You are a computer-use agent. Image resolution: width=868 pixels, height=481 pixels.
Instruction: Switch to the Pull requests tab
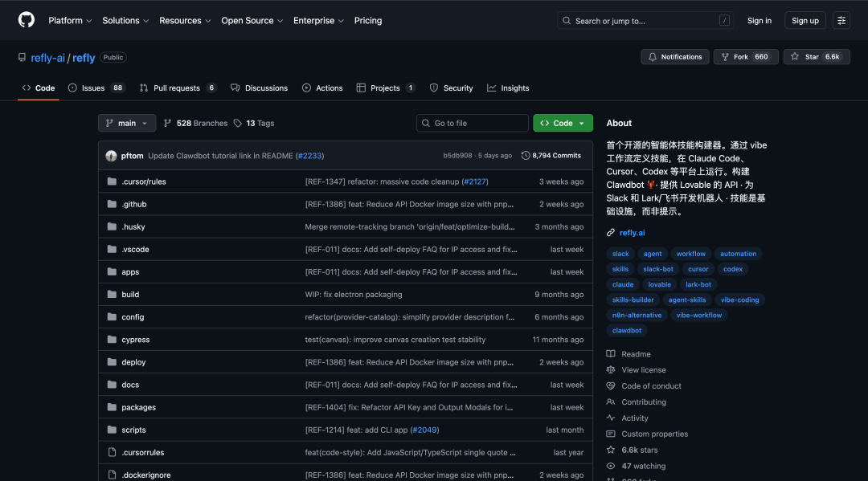[178, 88]
